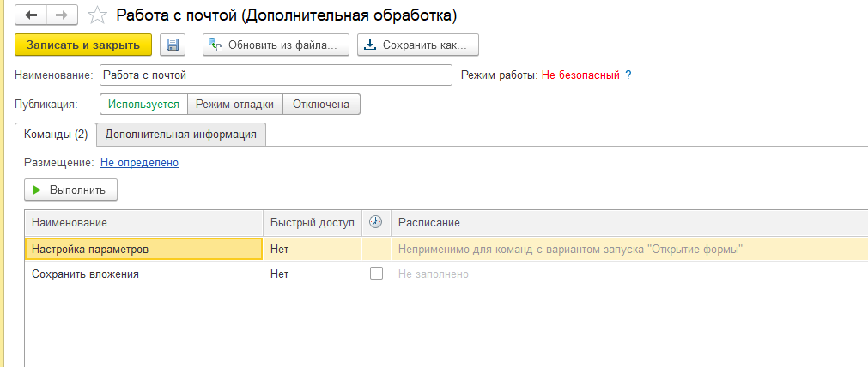This screenshot has width=868, height=367.
Task: Select the Настройка параметров row
Action: point(143,249)
